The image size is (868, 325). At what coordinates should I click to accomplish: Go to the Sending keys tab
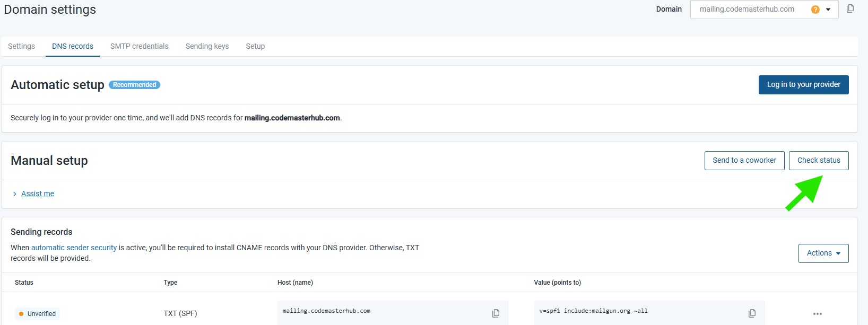click(207, 46)
